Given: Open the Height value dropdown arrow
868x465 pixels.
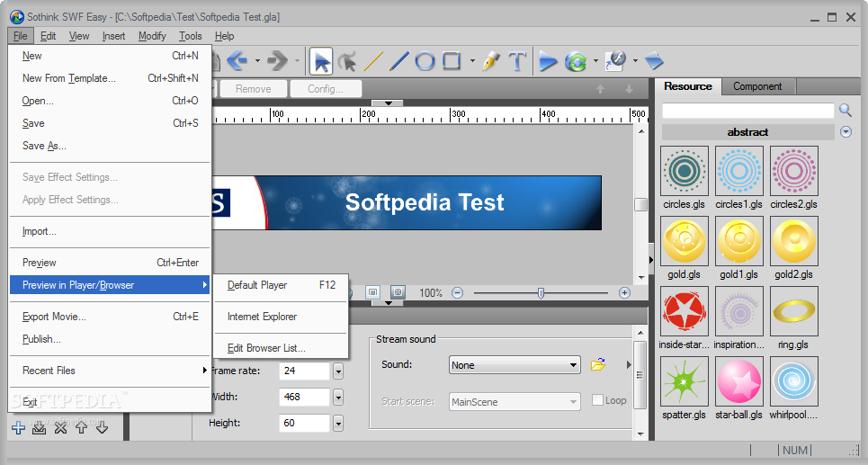Looking at the screenshot, I should pos(338,424).
